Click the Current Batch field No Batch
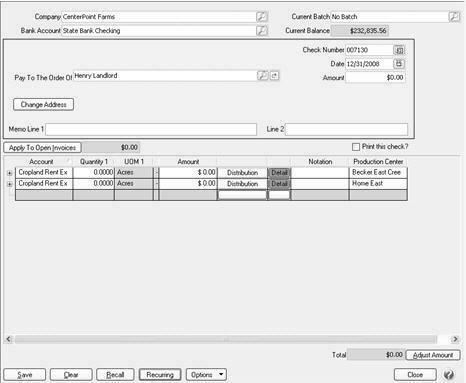The width and height of the screenshot is (466, 383). [x=389, y=17]
